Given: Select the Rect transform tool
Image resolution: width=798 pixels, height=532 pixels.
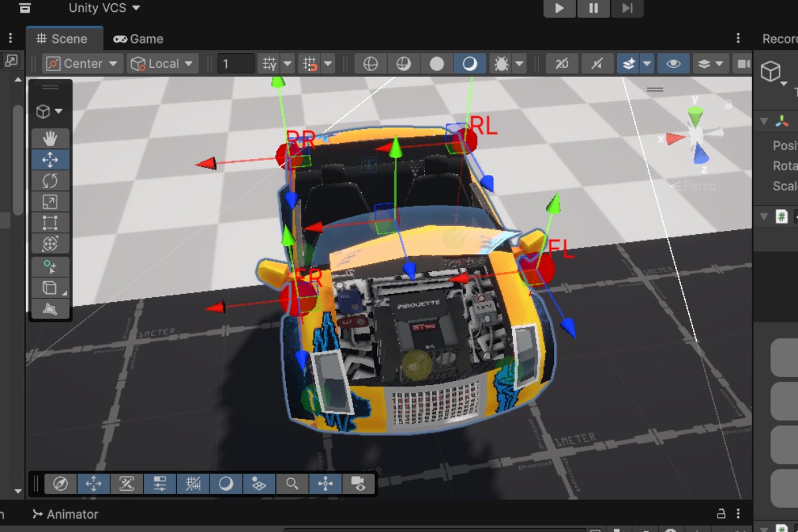Looking at the screenshot, I should [x=50, y=223].
